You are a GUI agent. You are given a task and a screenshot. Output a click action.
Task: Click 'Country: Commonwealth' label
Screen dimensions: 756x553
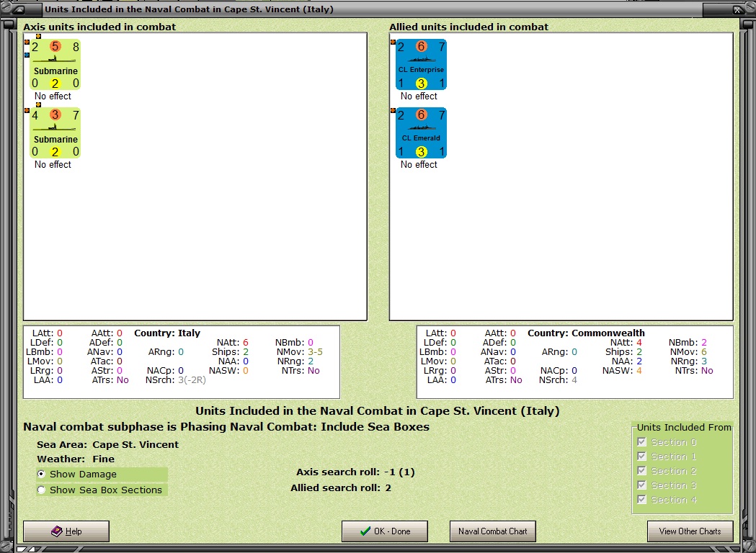click(x=586, y=333)
